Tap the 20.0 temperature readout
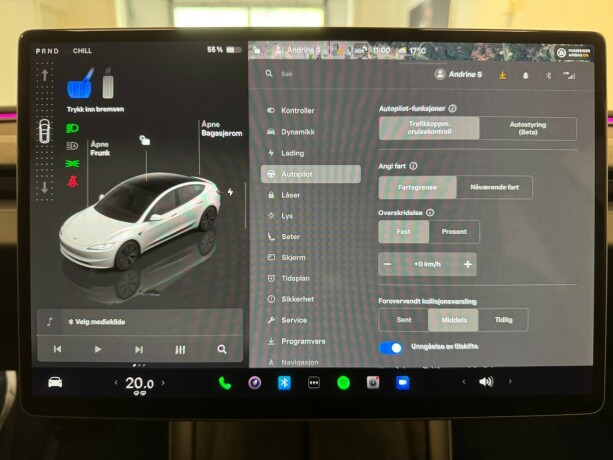Viewport: 613px width, 460px height. click(140, 383)
